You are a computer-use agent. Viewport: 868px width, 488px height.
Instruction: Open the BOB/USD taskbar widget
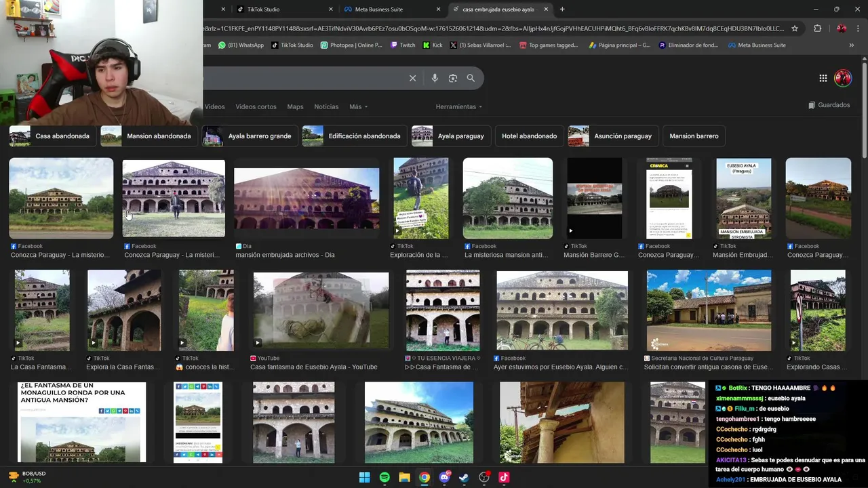click(27, 476)
